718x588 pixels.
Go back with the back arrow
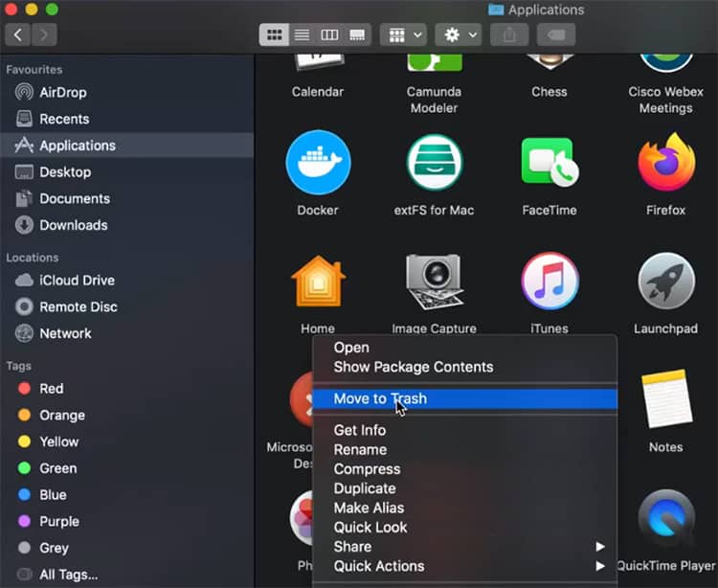(x=18, y=34)
